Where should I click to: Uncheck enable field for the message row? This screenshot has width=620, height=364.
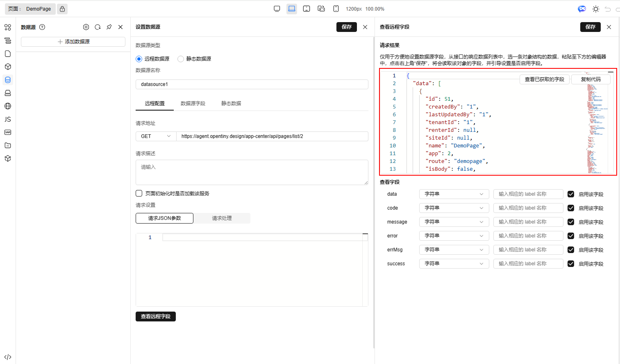[571, 222]
